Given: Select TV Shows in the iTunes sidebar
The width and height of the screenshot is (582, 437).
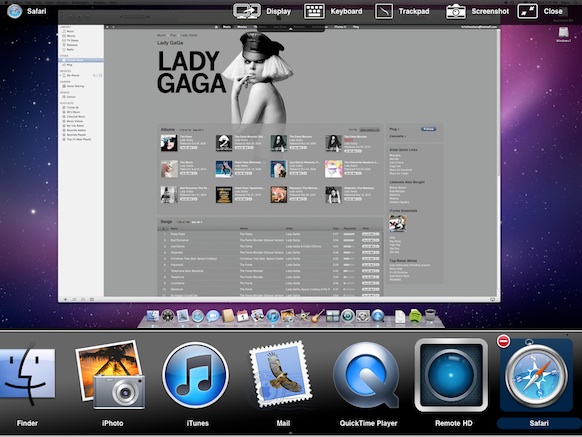Looking at the screenshot, I should pos(70,40).
